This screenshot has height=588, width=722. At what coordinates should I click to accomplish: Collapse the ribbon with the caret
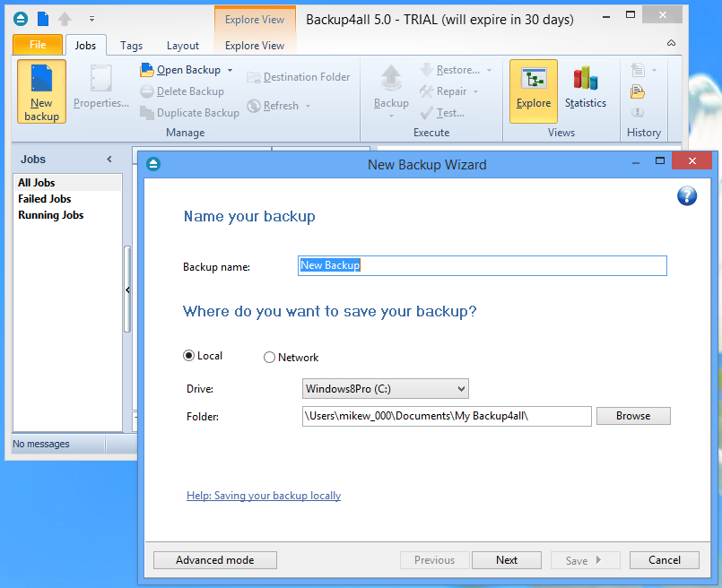point(671,43)
